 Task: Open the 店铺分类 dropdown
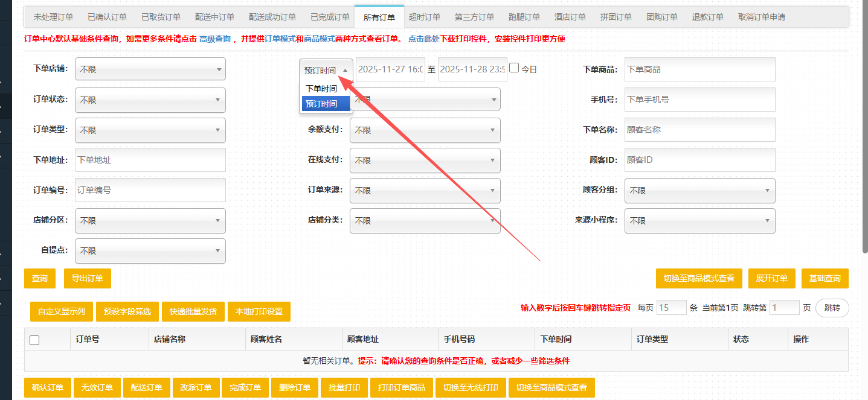425,221
